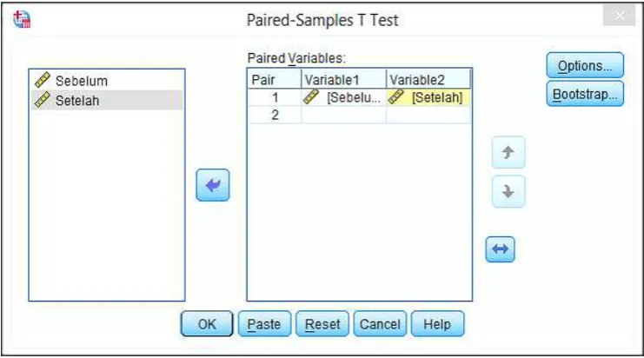Click the blue move-variable arrow button
Viewport: 644px width, 358px height.
[x=213, y=185]
